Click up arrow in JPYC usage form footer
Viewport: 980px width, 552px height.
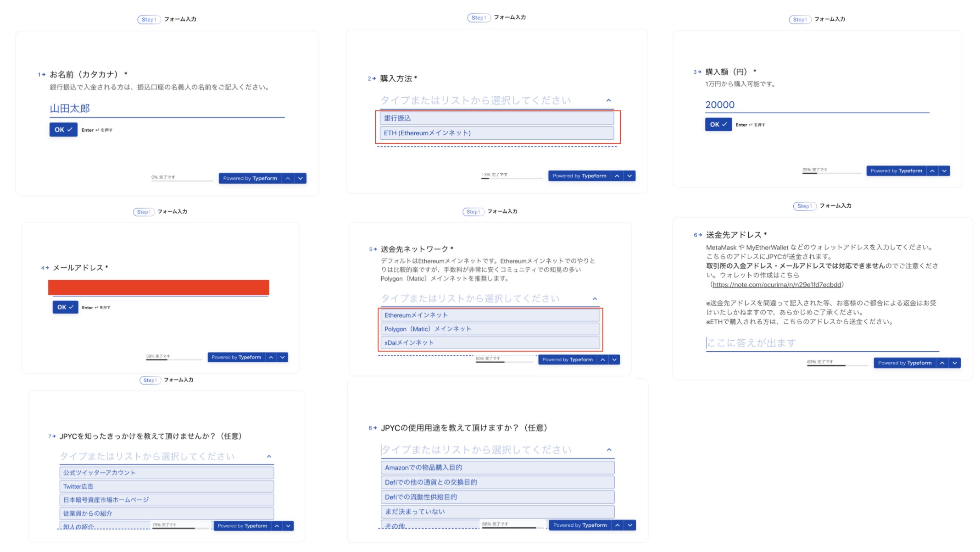pos(618,525)
